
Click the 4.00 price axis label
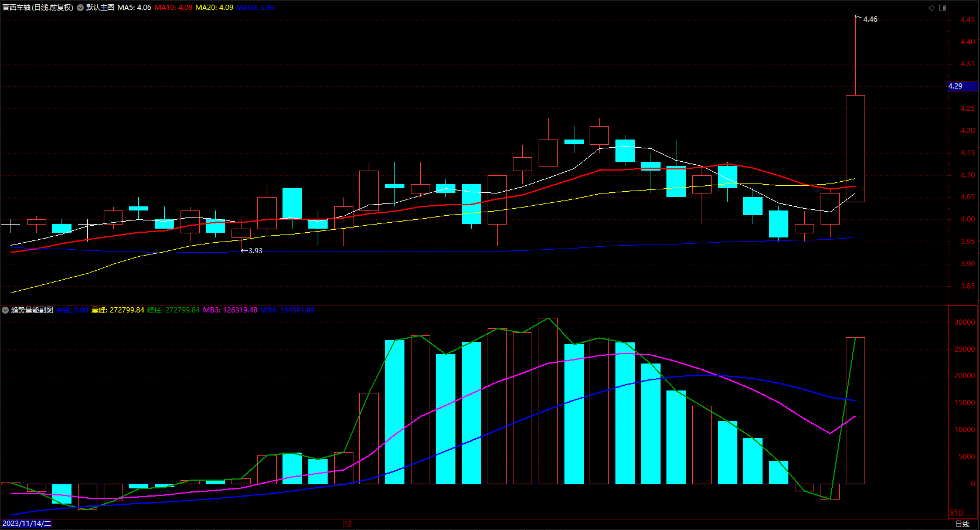point(968,219)
